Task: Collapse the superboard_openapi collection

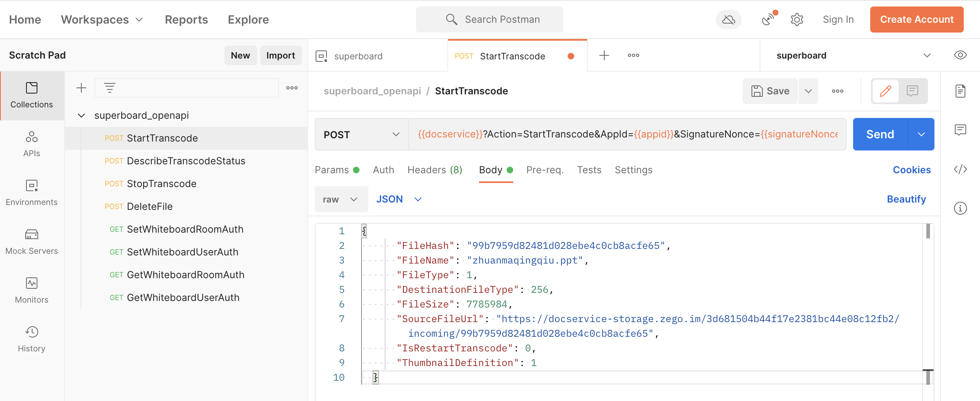Action: [x=81, y=116]
